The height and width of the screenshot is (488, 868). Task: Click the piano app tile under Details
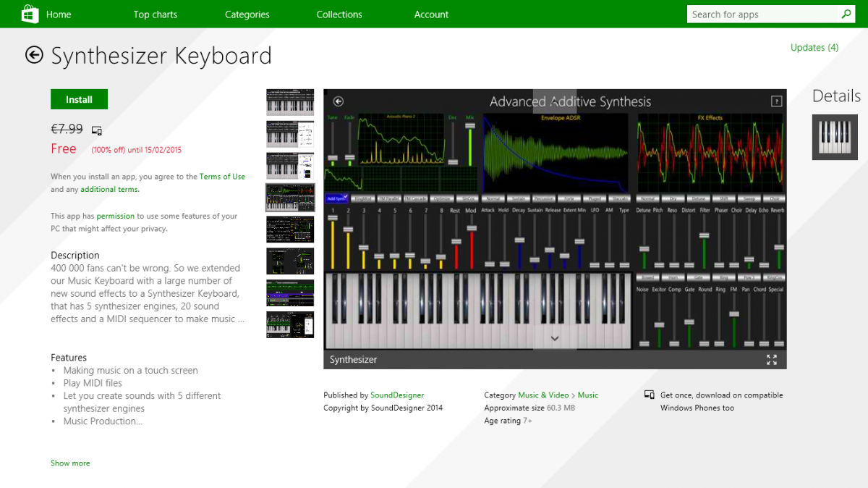pyautogui.click(x=835, y=137)
